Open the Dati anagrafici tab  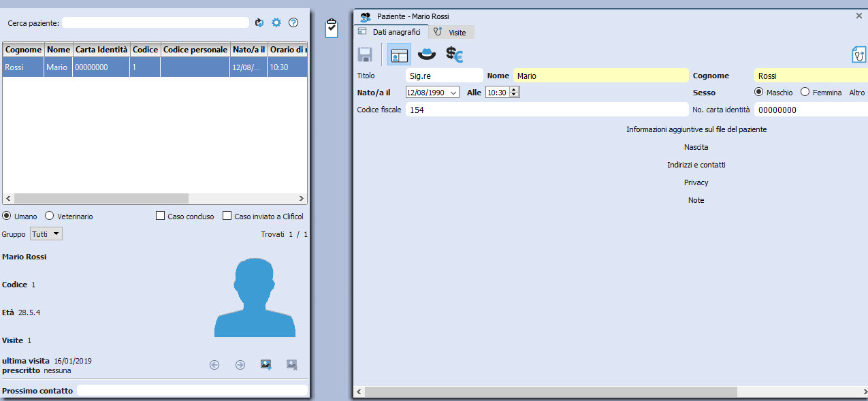coord(391,32)
